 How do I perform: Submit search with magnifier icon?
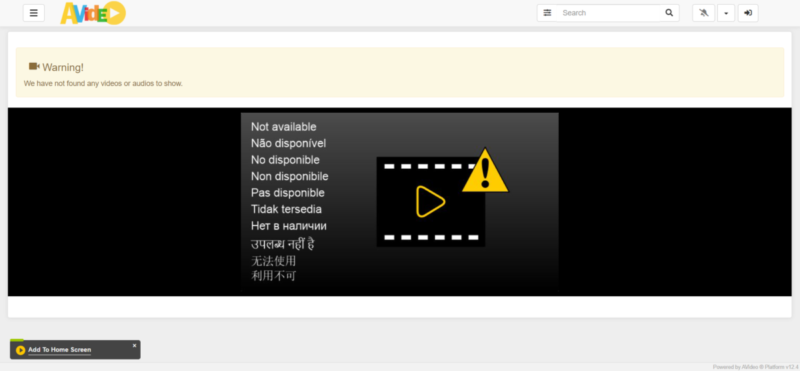(x=669, y=13)
